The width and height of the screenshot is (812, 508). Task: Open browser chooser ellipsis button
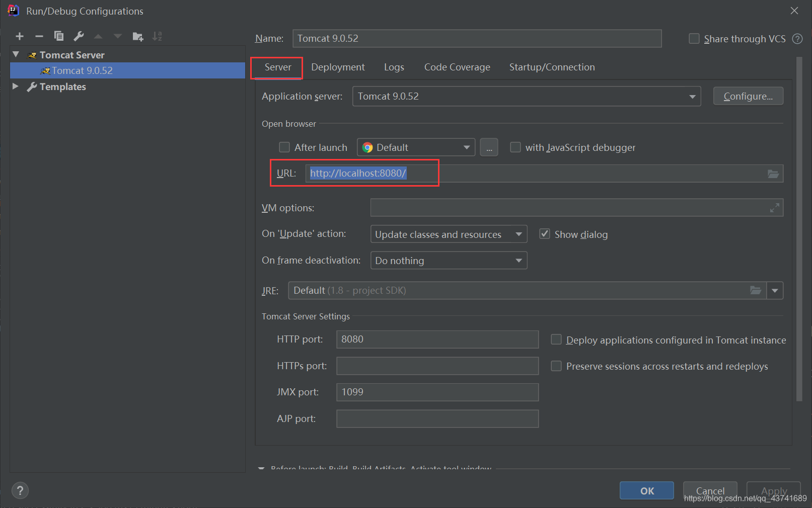(489, 147)
